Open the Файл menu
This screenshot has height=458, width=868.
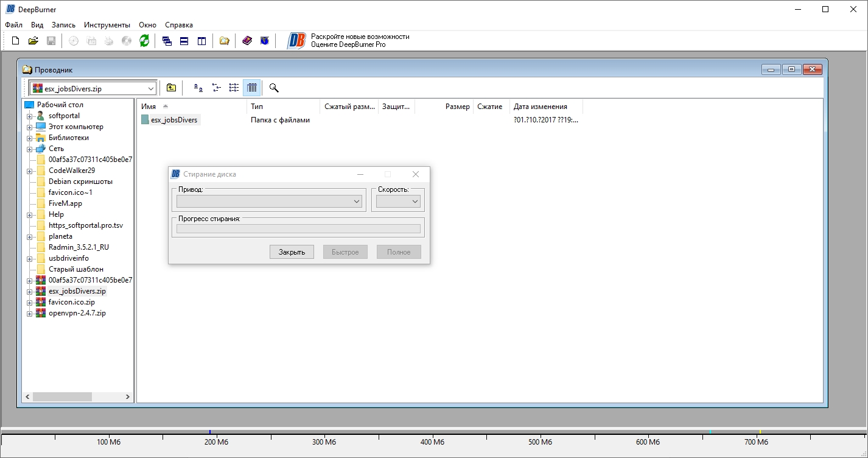pyautogui.click(x=13, y=25)
